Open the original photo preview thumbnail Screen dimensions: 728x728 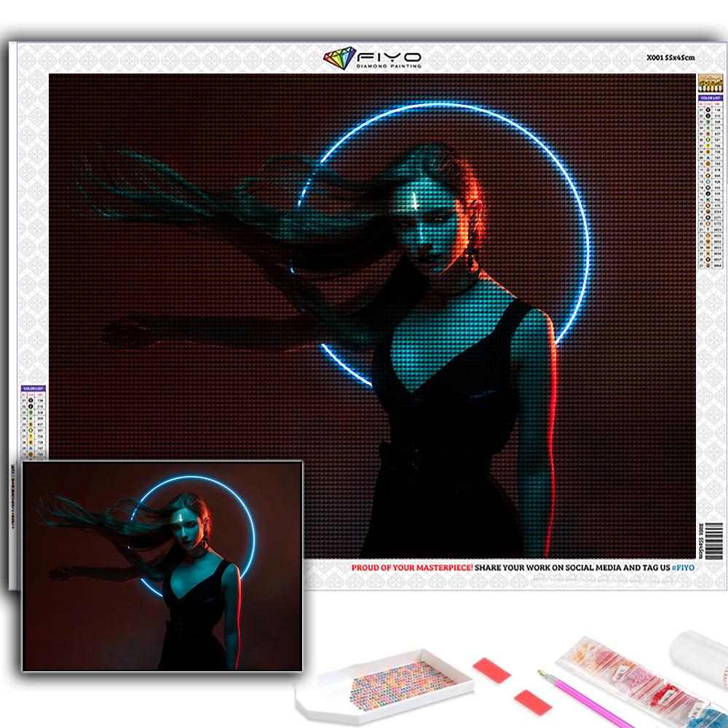162,566
